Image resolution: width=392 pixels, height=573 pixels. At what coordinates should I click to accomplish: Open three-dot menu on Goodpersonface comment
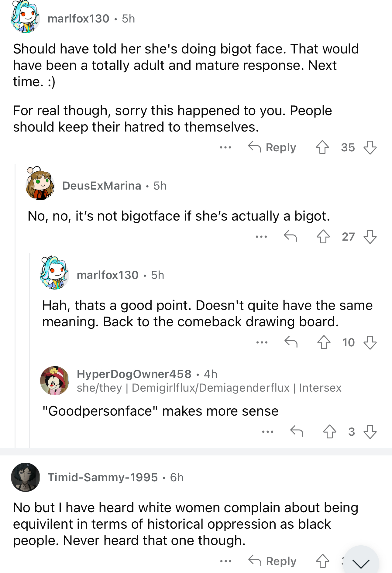tap(268, 432)
